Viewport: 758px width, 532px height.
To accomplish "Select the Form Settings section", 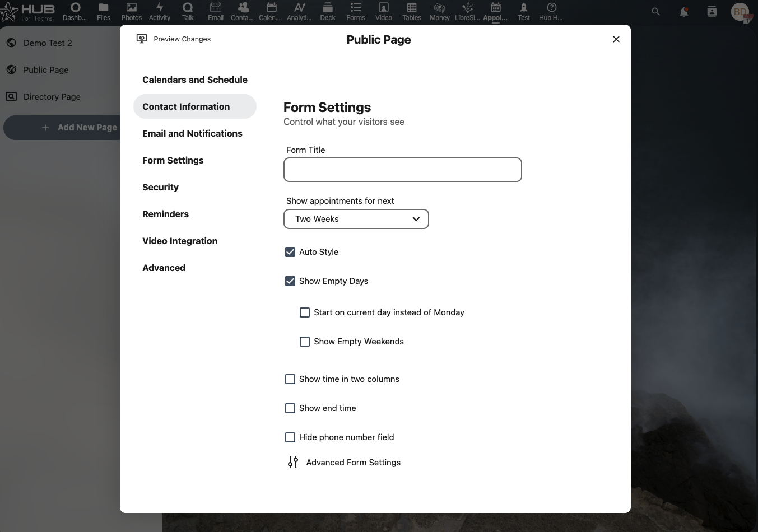I will pyautogui.click(x=195, y=160).
